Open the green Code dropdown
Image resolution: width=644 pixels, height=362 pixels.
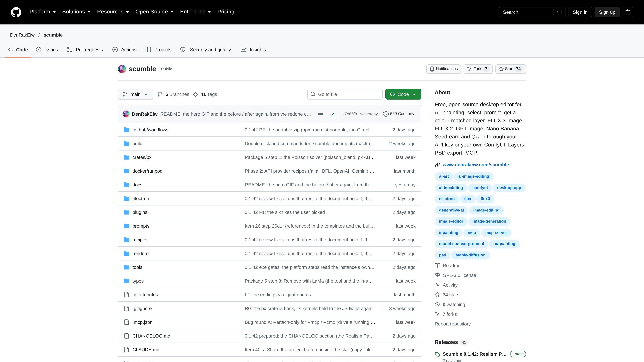coord(403,94)
